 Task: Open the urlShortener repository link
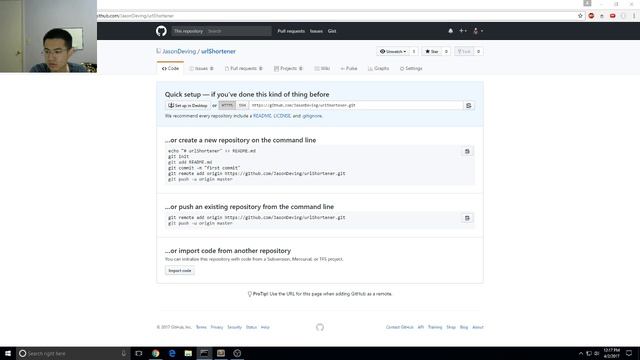218,51
